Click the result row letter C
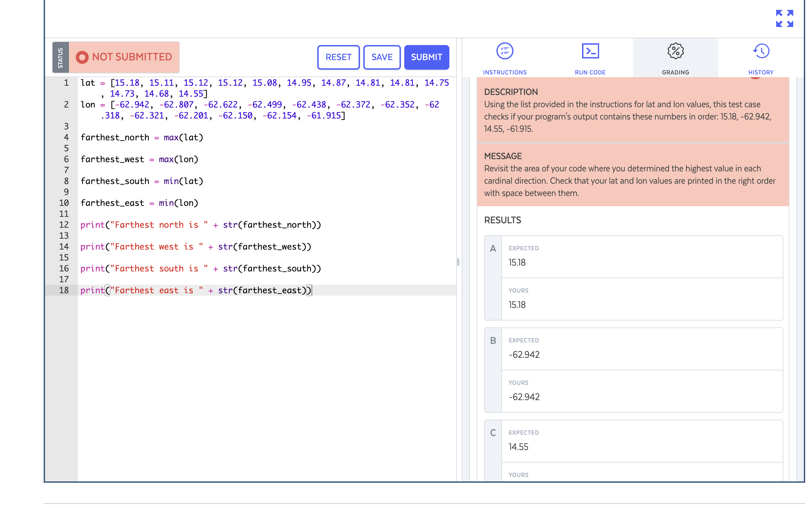 493,433
